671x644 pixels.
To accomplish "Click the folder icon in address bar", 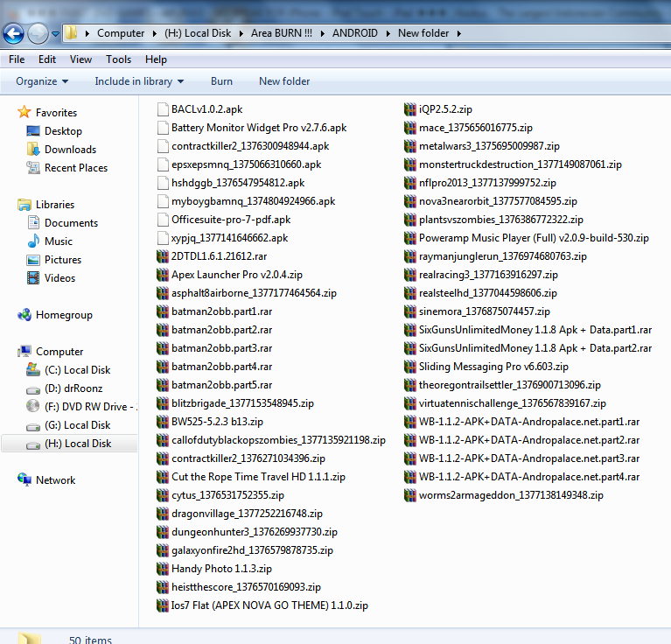I will (x=72, y=32).
